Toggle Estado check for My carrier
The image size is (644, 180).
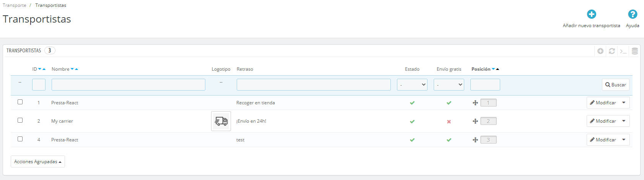pyautogui.click(x=412, y=122)
